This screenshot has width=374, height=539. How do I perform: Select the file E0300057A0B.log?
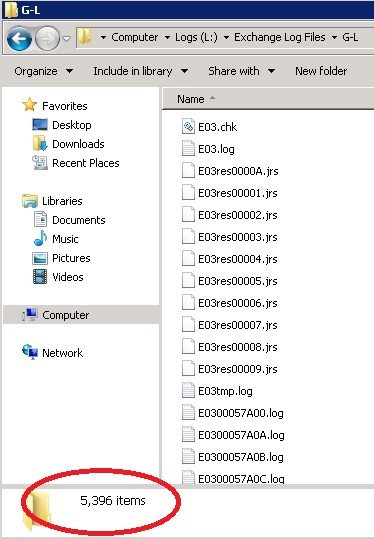(x=241, y=457)
